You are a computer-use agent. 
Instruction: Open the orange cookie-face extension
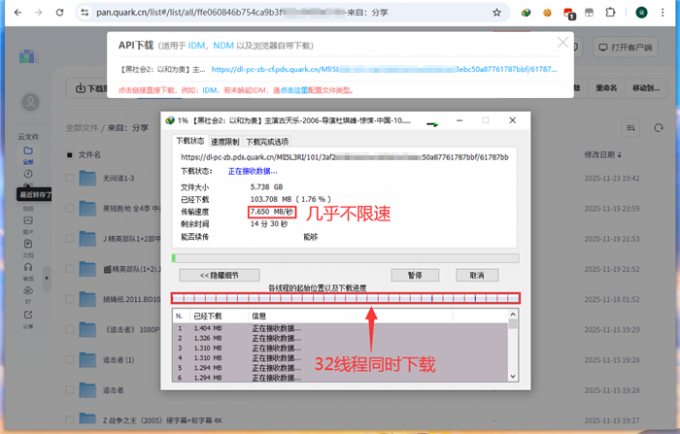(547, 13)
